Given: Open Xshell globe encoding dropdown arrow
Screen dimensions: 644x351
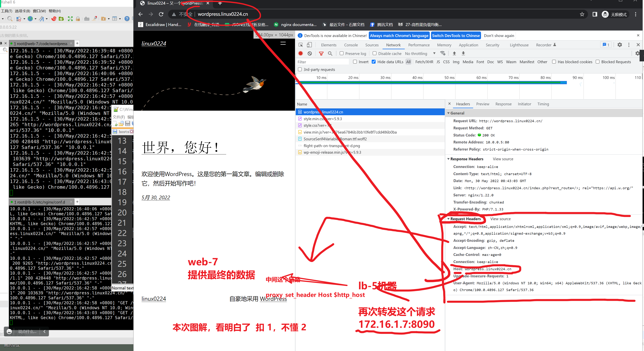Looking at the screenshot, I should (35, 19).
